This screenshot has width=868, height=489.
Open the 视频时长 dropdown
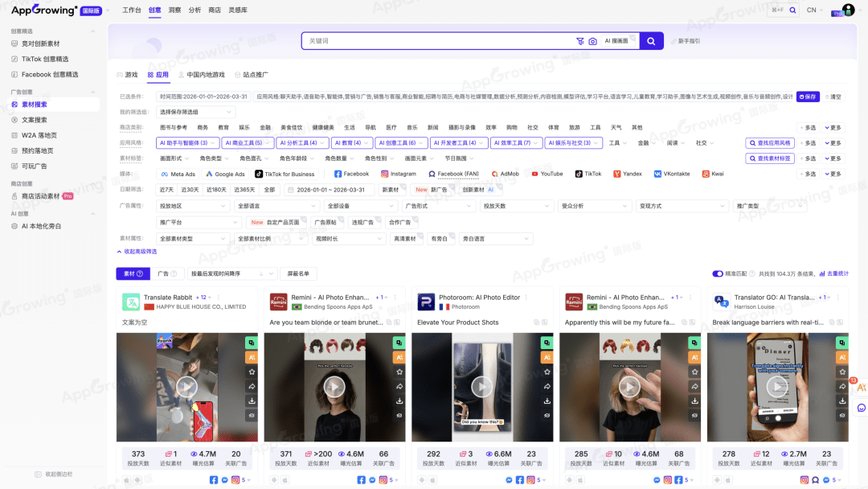coord(349,239)
